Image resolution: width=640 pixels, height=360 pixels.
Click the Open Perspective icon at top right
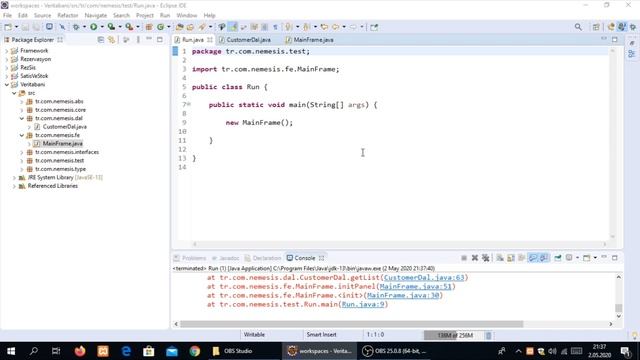point(596,27)
